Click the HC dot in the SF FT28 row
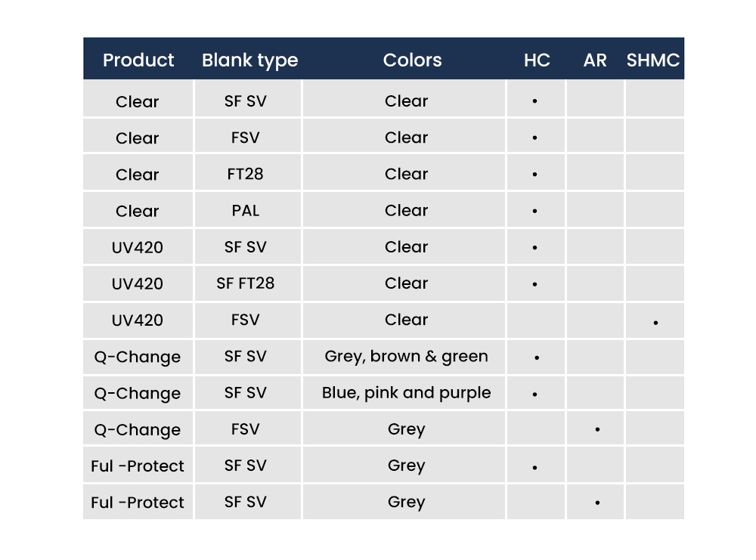 (534, 285)
